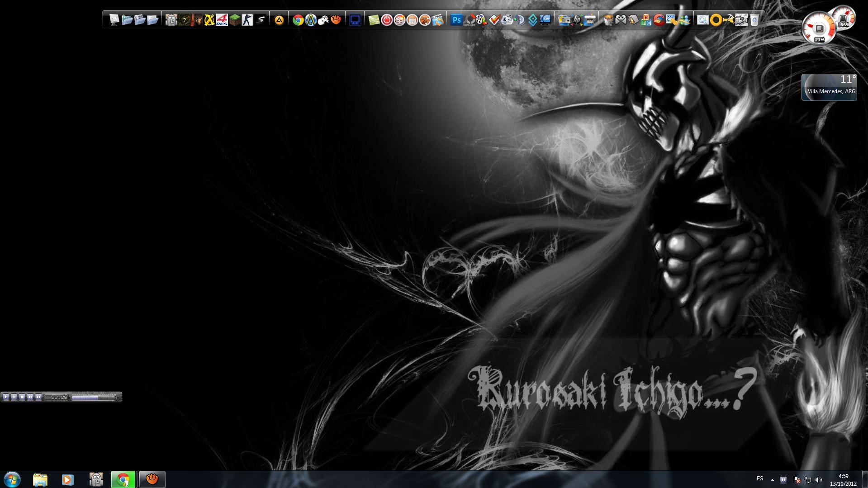Stop playback in the mini player
868x488 pixels.
click(x=22, y=397)
